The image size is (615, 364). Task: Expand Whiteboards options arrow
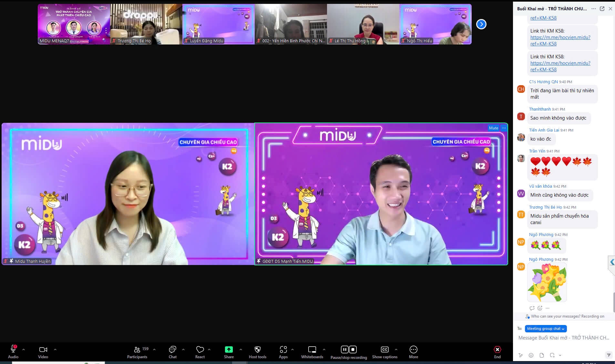[324, 349]
